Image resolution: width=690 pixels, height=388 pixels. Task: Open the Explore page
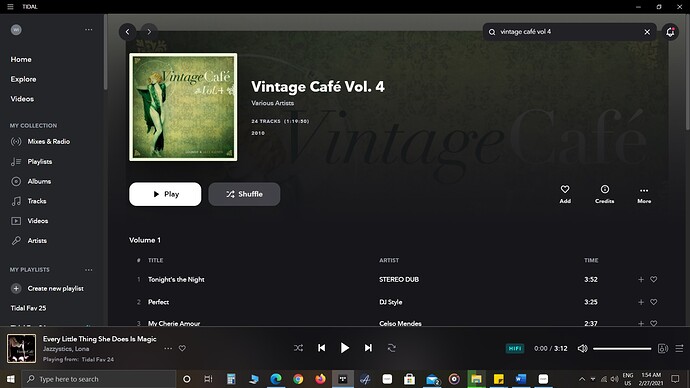(x=23, y=79)
